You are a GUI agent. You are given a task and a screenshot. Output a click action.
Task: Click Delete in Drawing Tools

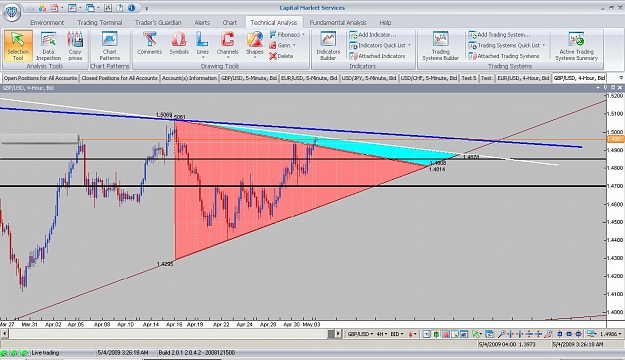[281, 56]
